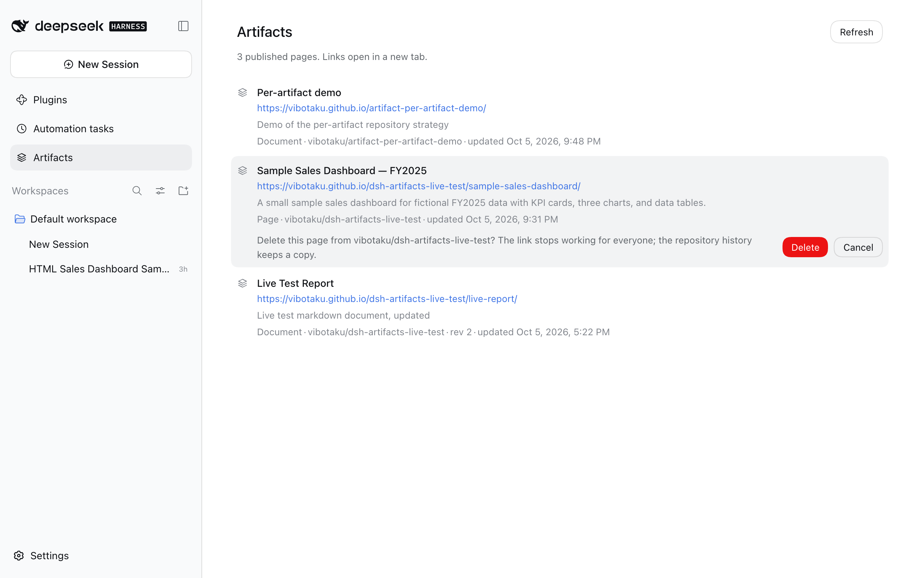Start a New Session from the top button
This screenshot has height=578, width=924.
101,64
